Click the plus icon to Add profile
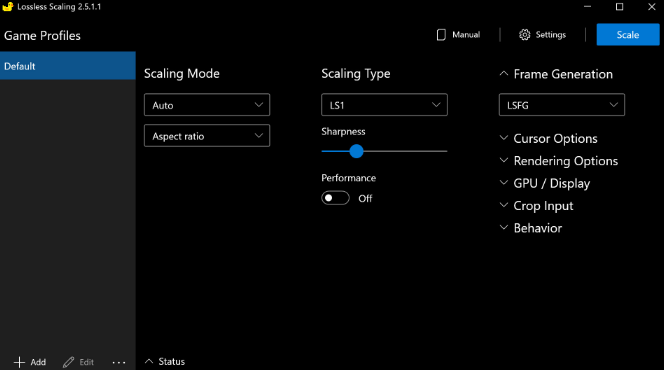The image size is (664, 370). coord(19,362)
